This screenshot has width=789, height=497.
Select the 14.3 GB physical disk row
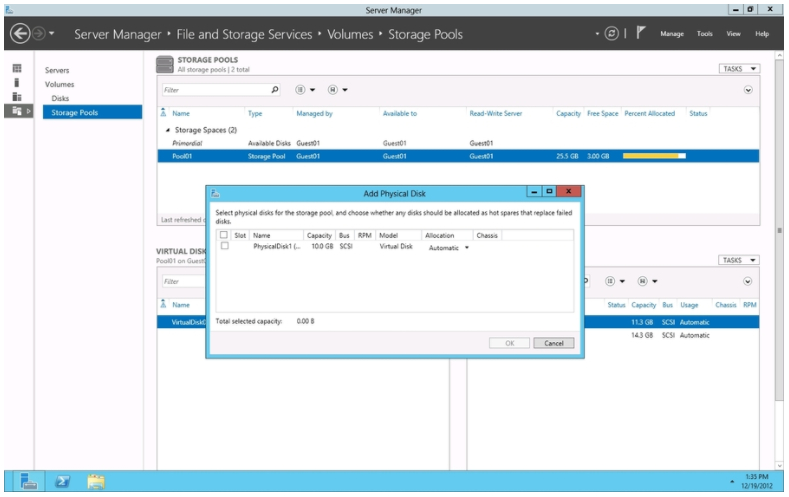(672, 336)
